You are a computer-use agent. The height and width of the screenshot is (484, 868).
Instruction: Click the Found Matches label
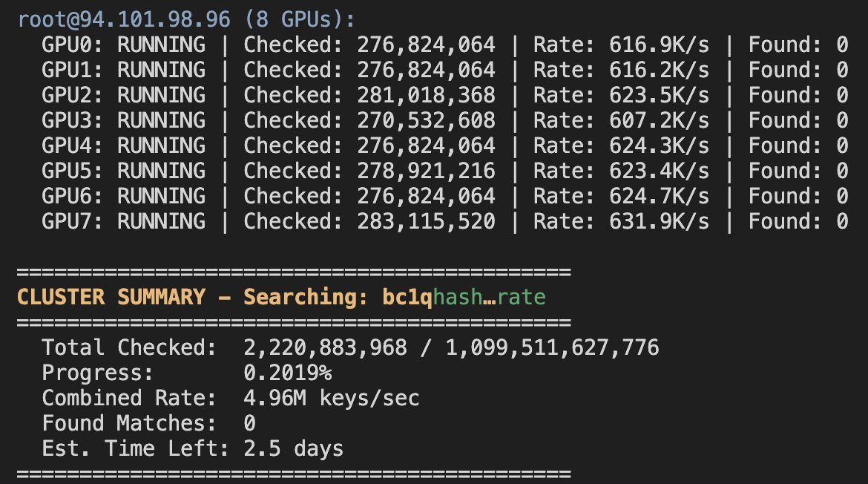coord(129,424)
